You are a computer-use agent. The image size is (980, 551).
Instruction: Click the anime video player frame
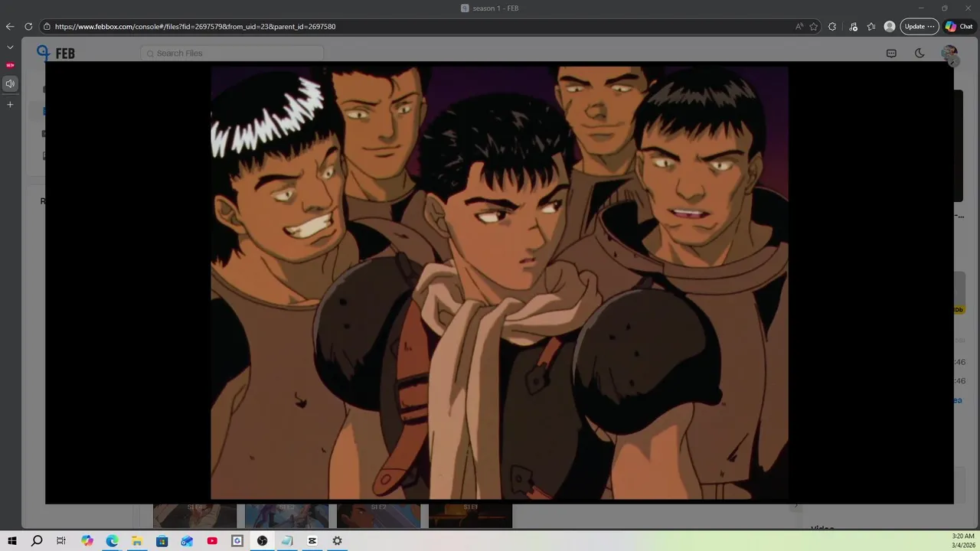[x=499, y=282]
